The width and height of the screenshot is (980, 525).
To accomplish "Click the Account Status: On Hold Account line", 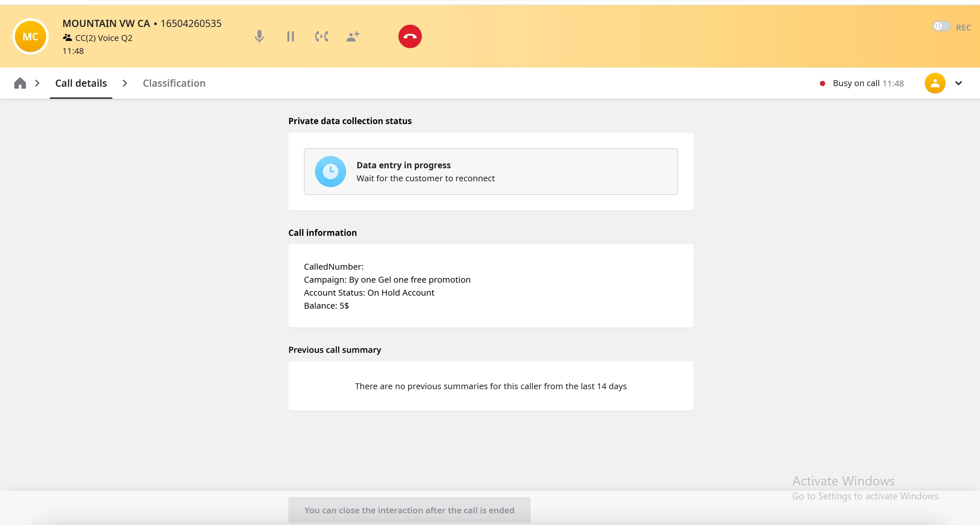I will click(369, 293).
